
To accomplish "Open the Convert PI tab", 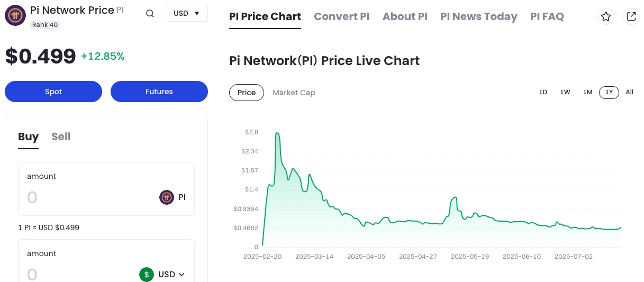I will coord(341,16).
